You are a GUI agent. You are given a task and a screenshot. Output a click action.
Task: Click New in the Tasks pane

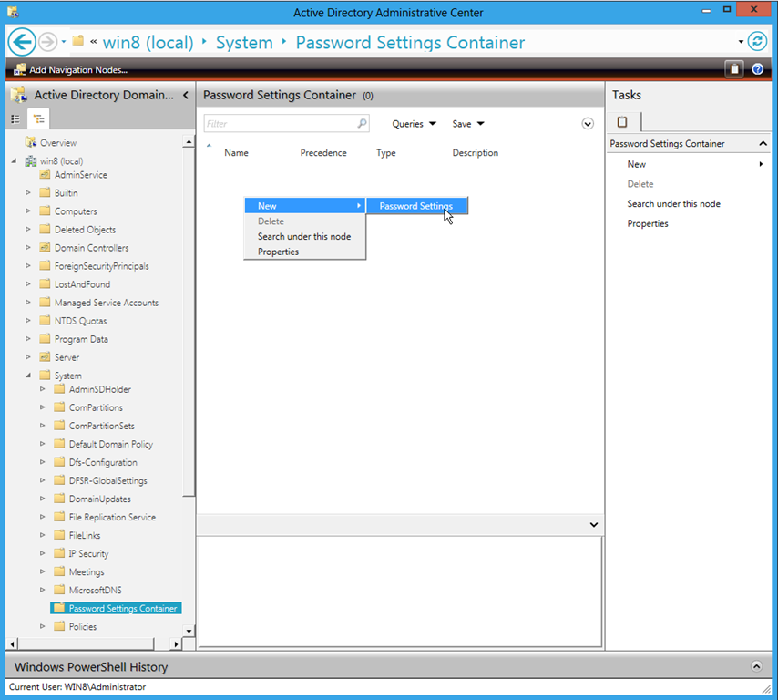click(637, 164)
